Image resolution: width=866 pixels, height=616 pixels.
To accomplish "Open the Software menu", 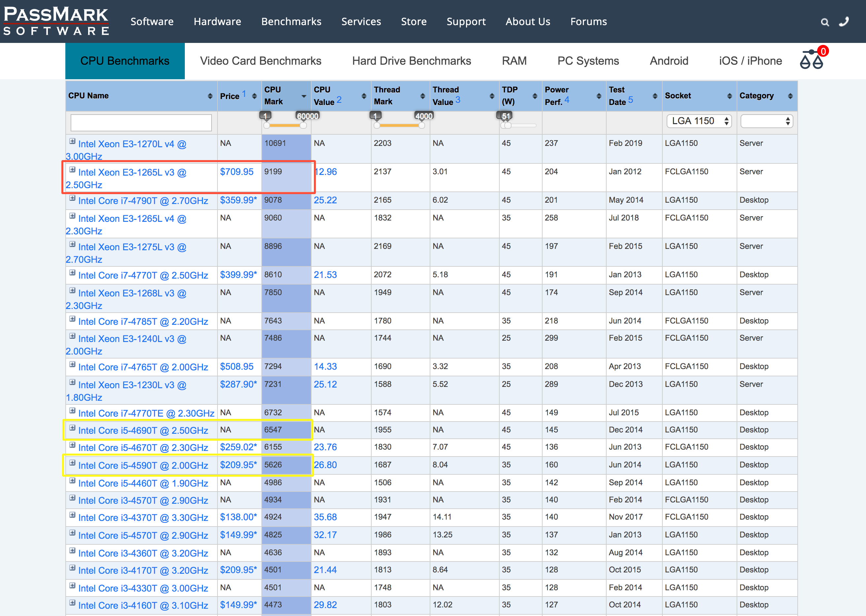I will click(152, 21).
